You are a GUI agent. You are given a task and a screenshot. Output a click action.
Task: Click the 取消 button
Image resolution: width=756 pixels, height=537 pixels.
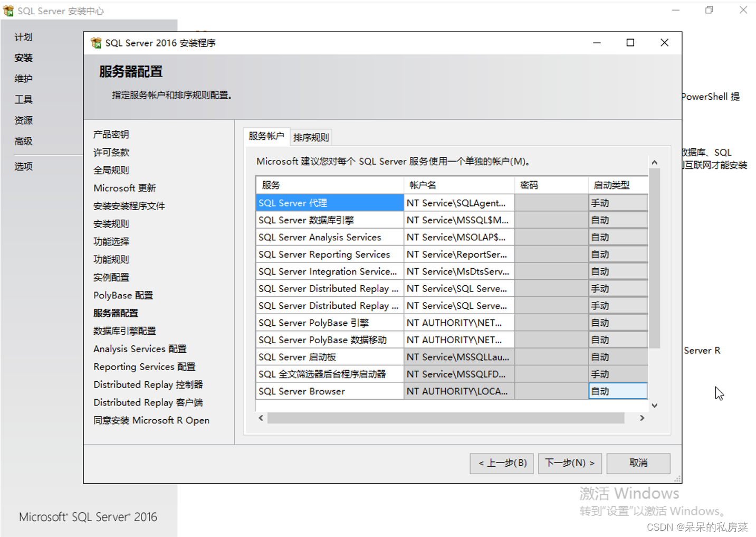[638, 463]
